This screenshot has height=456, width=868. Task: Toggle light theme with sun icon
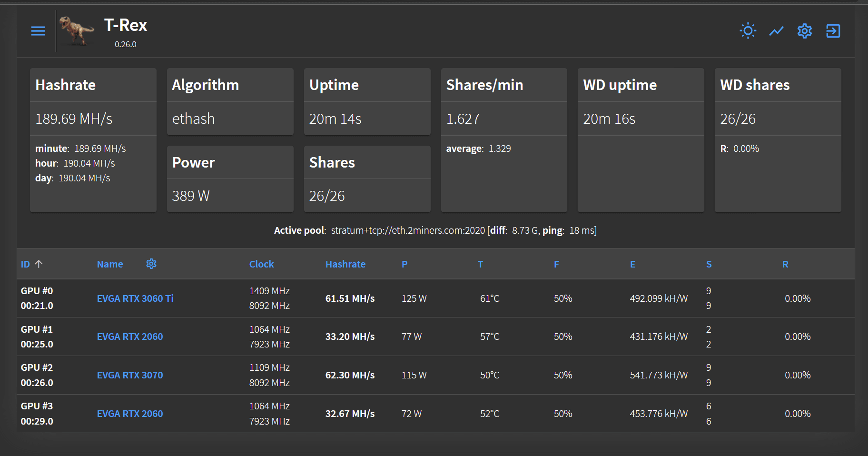coord(748,31)
